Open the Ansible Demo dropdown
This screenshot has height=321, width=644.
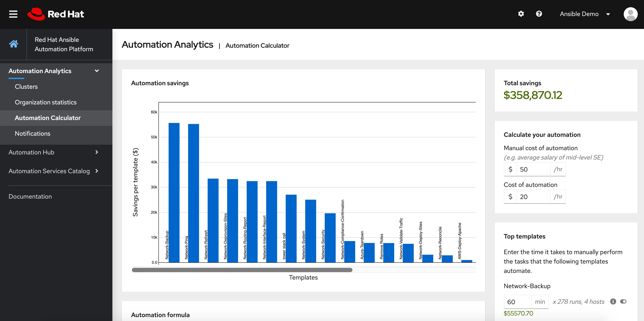pyautogui.click(x=585, y=14)
